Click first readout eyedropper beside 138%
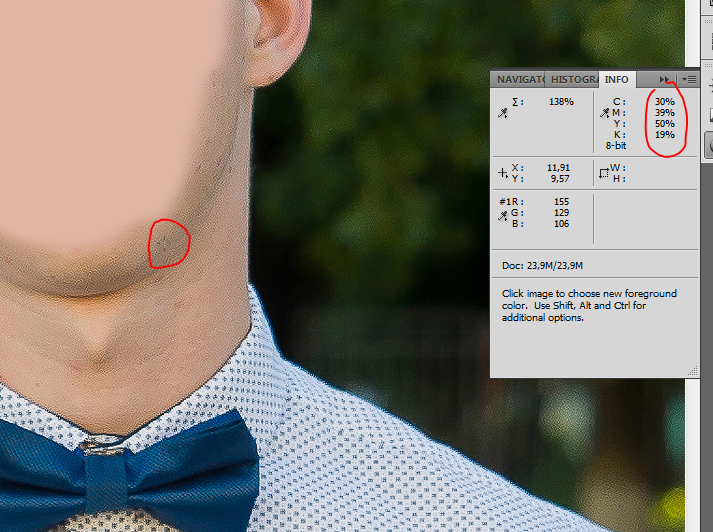This screenshot has height=532, width=713. tap(502, 113)
